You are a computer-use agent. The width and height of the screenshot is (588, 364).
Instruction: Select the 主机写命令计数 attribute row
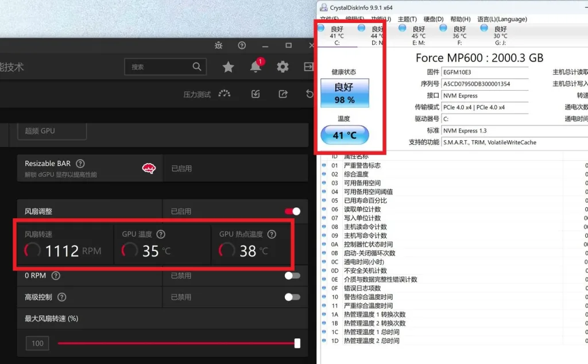point(454,235)
